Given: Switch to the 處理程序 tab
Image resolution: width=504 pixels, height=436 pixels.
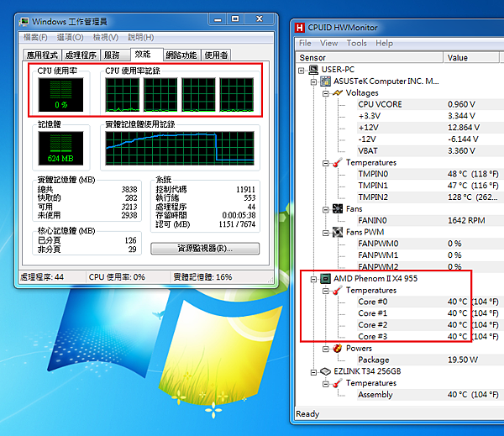Looking at the screenshot, I should pyautogui.click(x=81, y=55).
